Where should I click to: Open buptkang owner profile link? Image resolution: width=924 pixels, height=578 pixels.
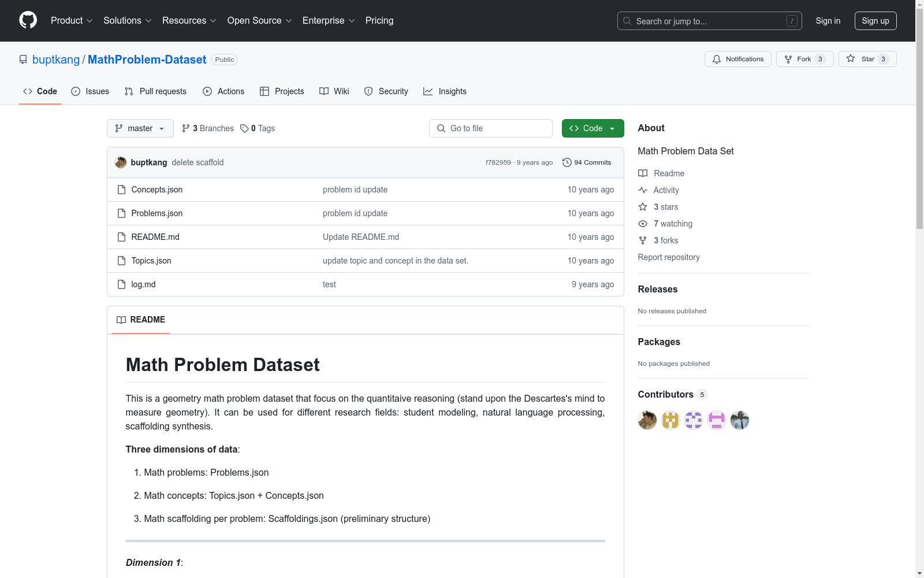(x=56, y=60)
